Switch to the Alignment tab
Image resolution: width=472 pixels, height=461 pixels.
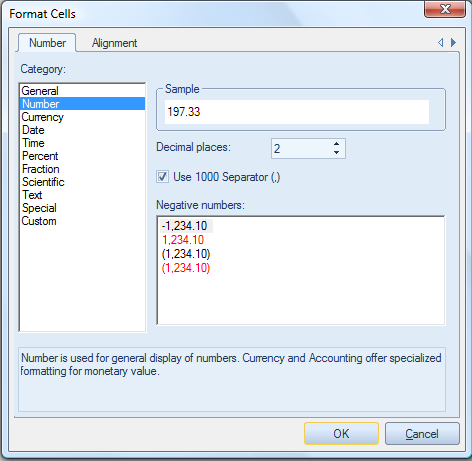click(x=114, y=43)
